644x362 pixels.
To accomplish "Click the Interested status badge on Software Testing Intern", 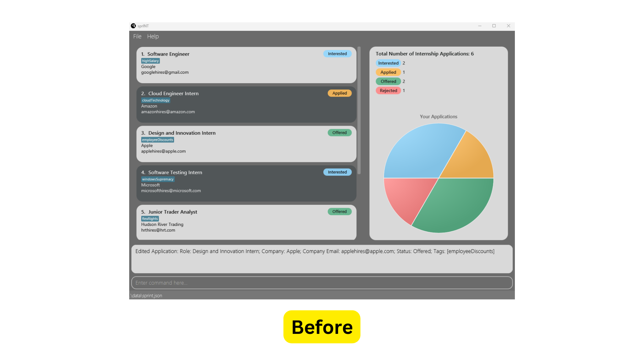I will point(337,172).
